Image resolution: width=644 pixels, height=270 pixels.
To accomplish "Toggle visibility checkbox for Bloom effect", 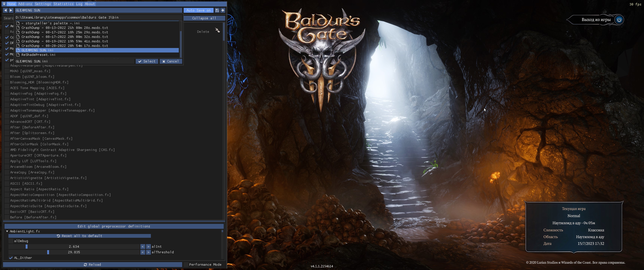I will click(x=7, y=76).
